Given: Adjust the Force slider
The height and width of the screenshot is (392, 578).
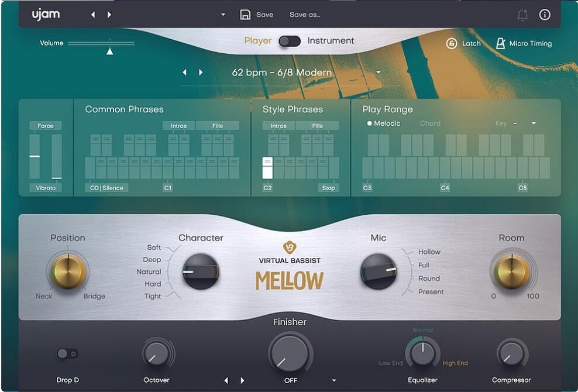Looking at the screenshot, I should coord(35,156).
